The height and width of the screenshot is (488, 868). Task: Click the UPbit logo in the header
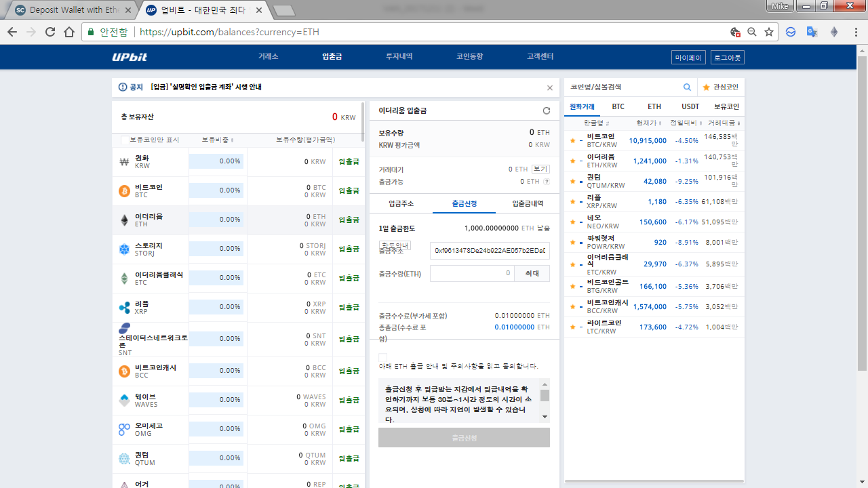(x=130, y=57)
